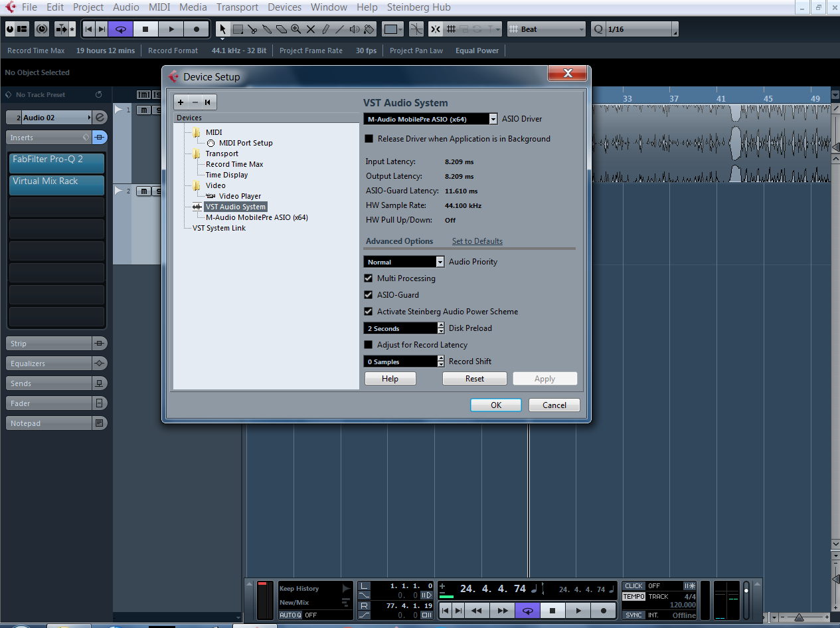Click MIDI Port Setup icon in tree
This screenshot has width=840, height=628.
pyautogui.click(x=211, y=143)
